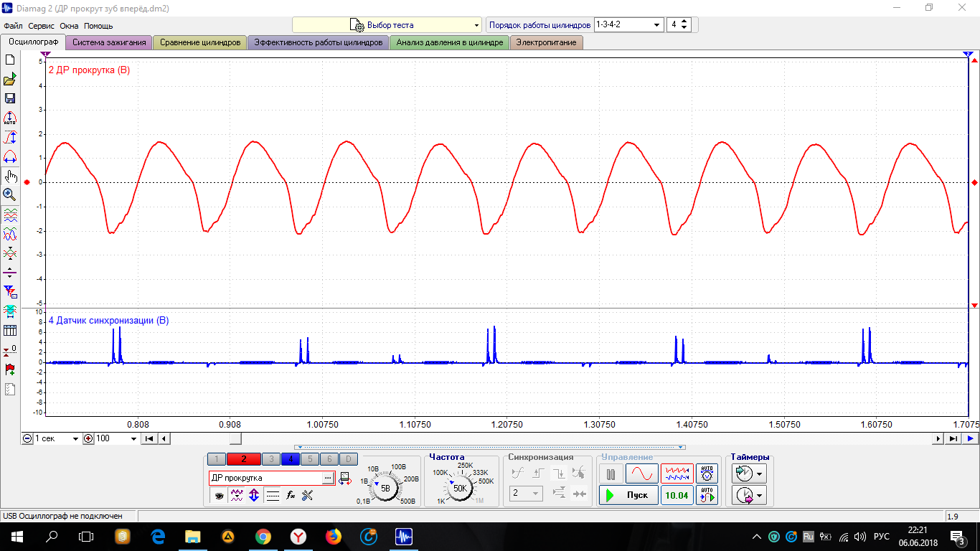Click the voltage range knob 5В
This screenshot has width=980, height=551.
tap(386, 488)
